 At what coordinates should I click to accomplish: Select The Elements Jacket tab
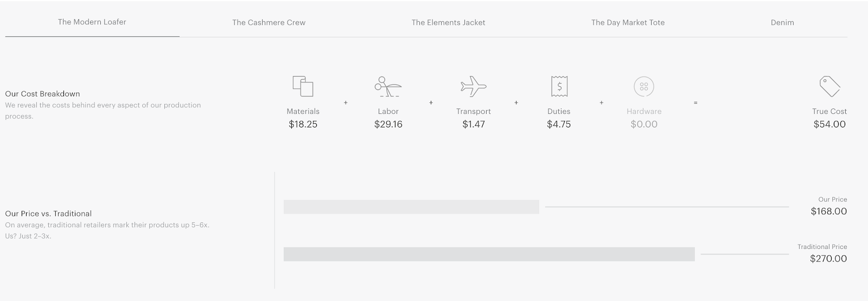pos(448,22)
